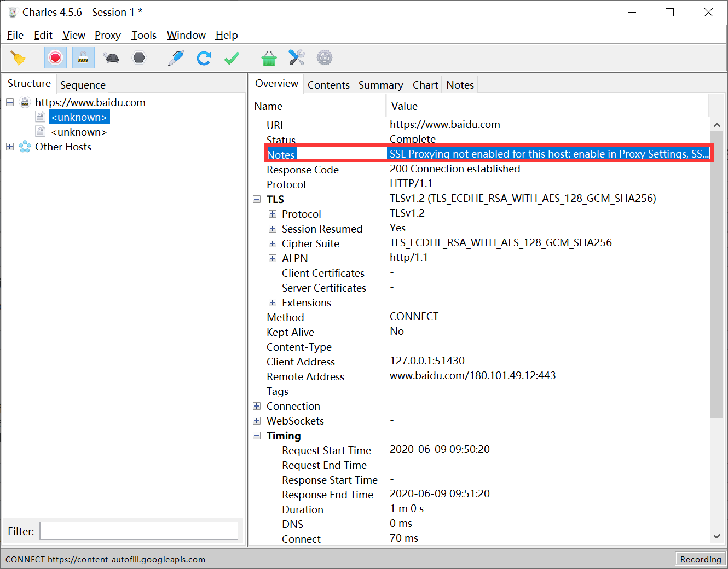728x569 pixels.
Task: Expand the ALPN row
Action: pos(273,258)
